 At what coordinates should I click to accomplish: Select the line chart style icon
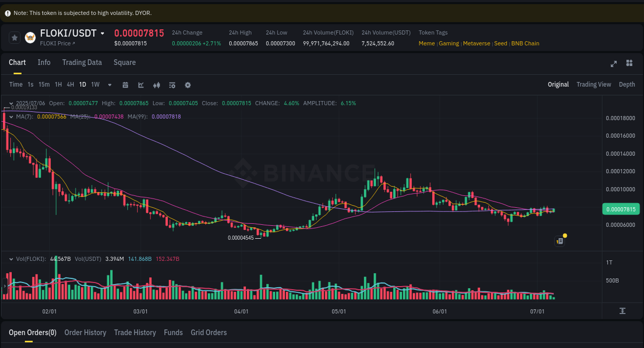tap(141, 85)
